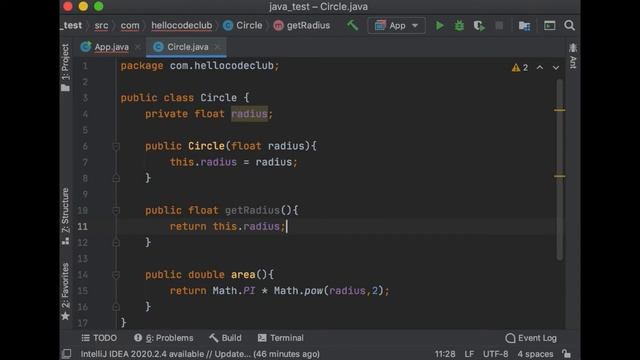
Task: Close the App.java tab
Action: pyautogui.click(x=138, y=47)
